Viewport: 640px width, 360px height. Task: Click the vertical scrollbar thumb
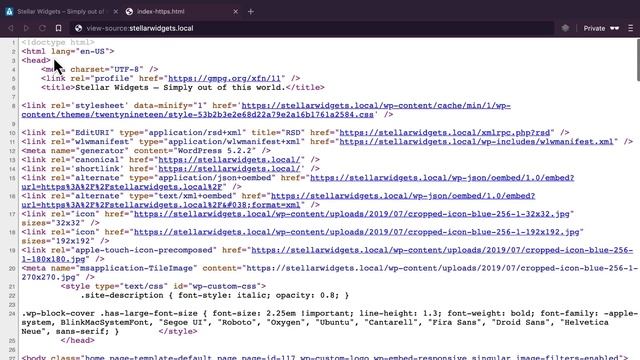[638, 60]
